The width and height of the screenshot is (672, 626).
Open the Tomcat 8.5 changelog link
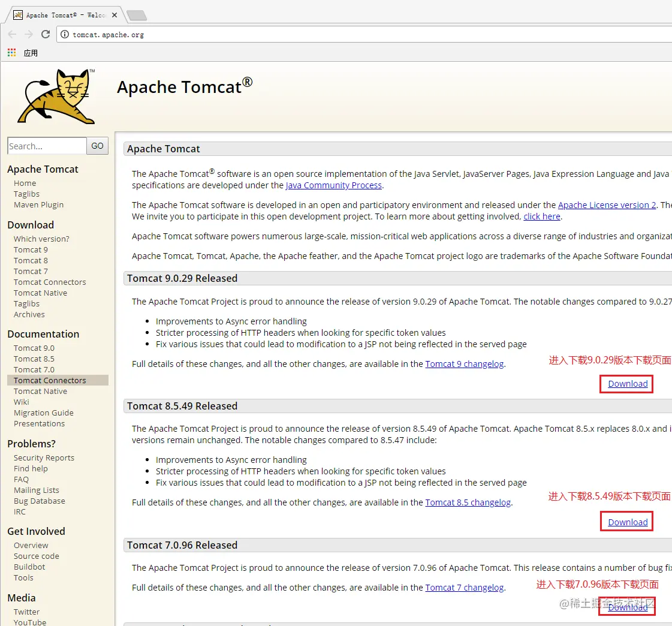(x=468, y=502)
